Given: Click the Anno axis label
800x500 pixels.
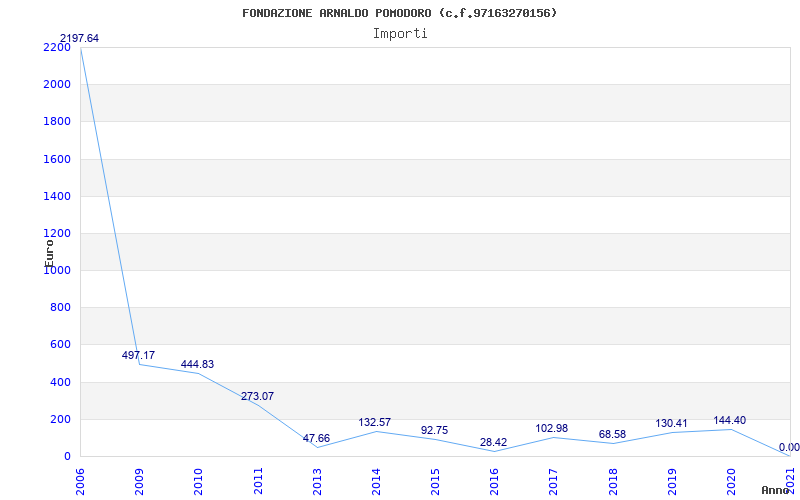Looking at the screenshot, I should click(x=775, y=490).
